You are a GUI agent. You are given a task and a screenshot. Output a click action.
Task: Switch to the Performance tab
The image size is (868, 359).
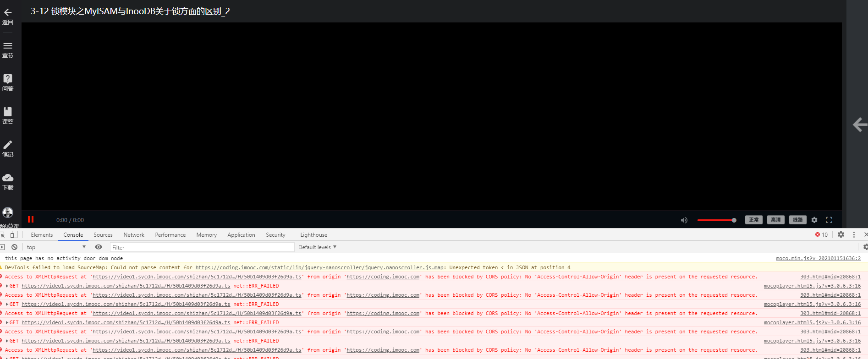pos(170,235)
